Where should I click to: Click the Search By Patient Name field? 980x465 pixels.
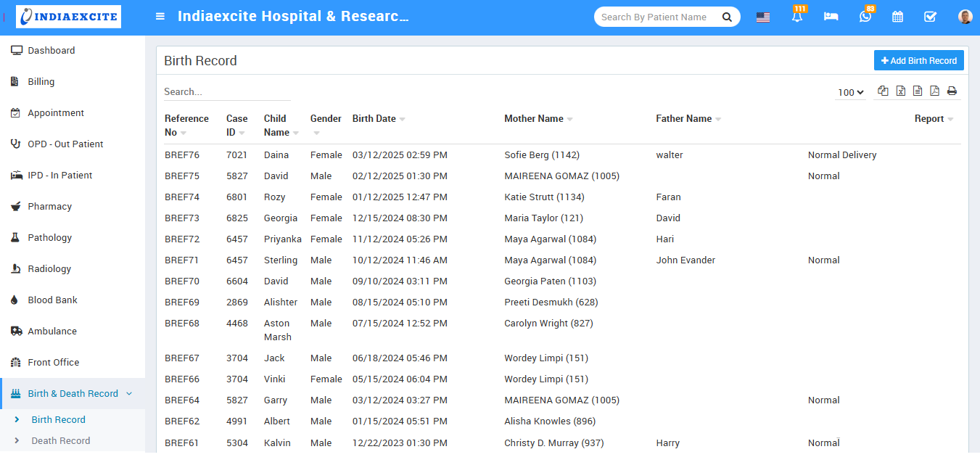[656, 17]
